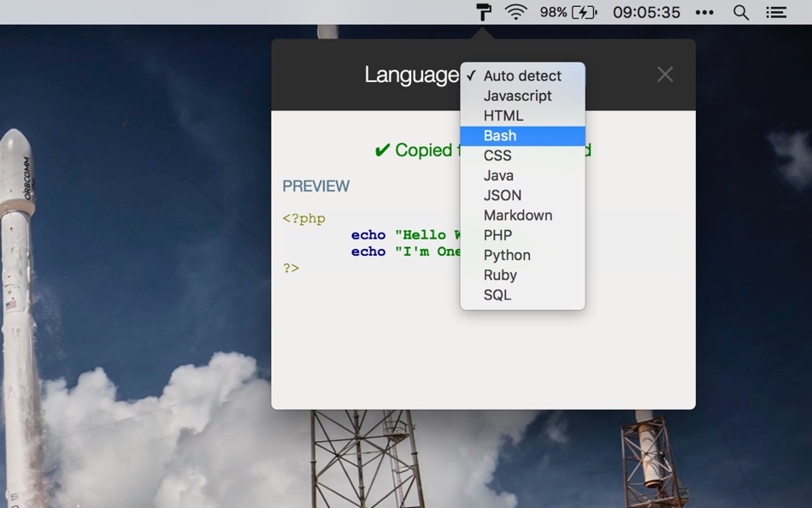This screenshot has width=812, height=508.
Task: Click the battery charging indicator
Action: [584, 12]
